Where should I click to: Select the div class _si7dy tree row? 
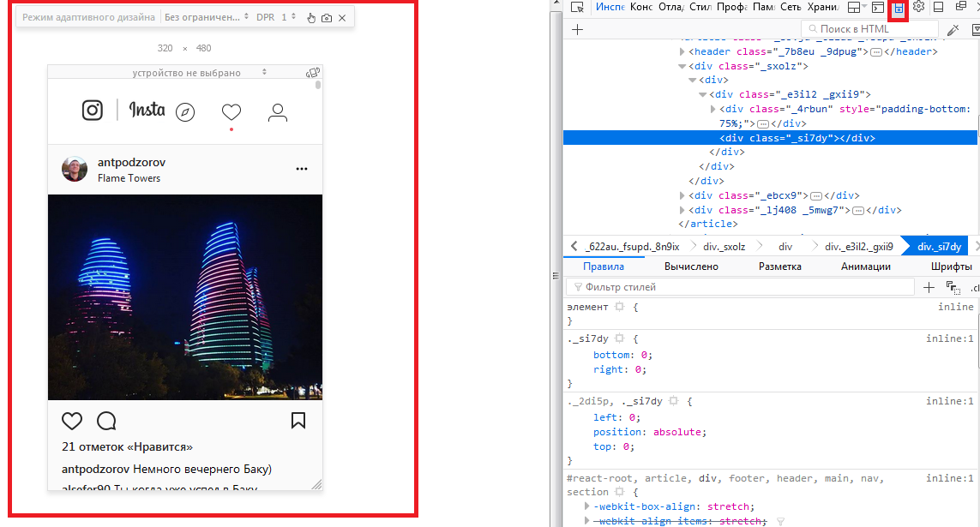pyautogui.click(x=770, y=138)
